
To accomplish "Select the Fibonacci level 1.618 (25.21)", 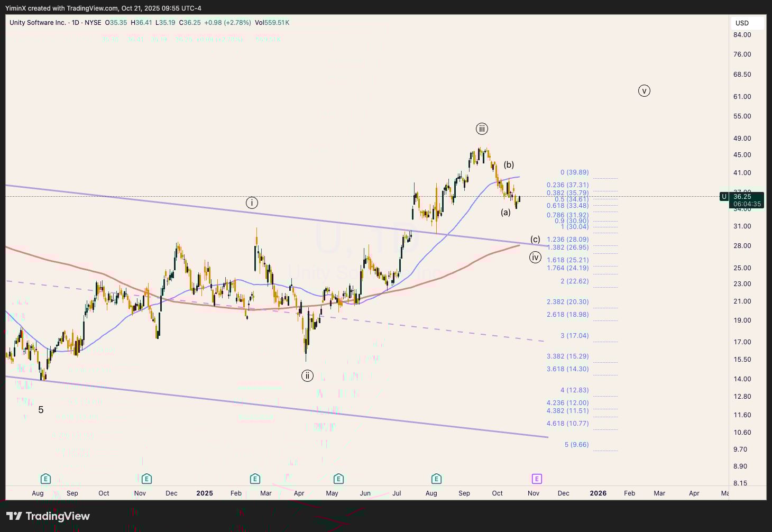I will tap(567, 260).
